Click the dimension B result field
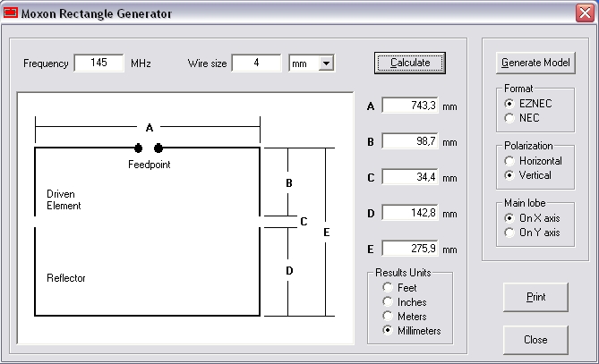This screenshot has height=364, width=599. [x=410, y=141]
